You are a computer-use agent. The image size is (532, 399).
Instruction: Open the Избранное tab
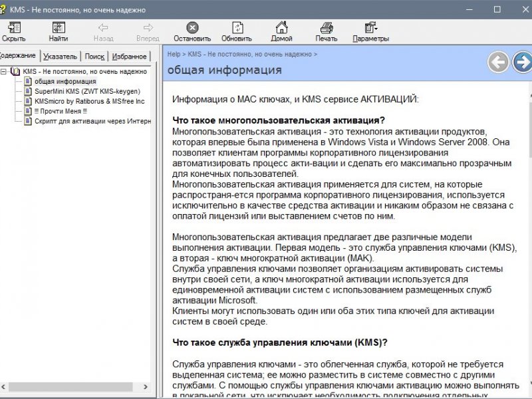[129, 57]
